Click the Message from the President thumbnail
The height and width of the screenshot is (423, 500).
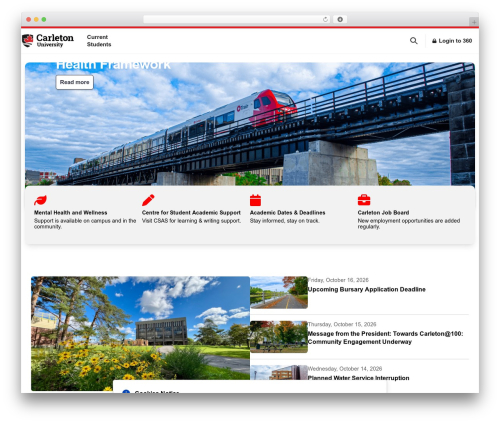coord(279,337)
